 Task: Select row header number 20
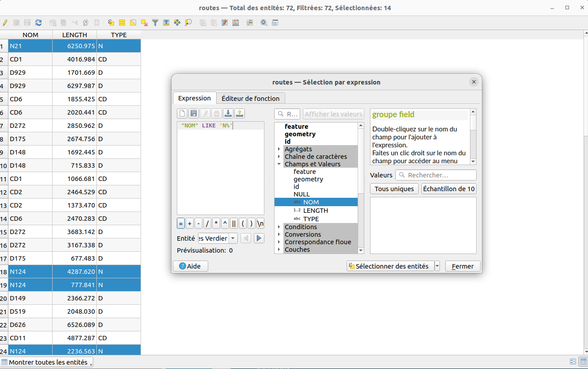point(4,298)
